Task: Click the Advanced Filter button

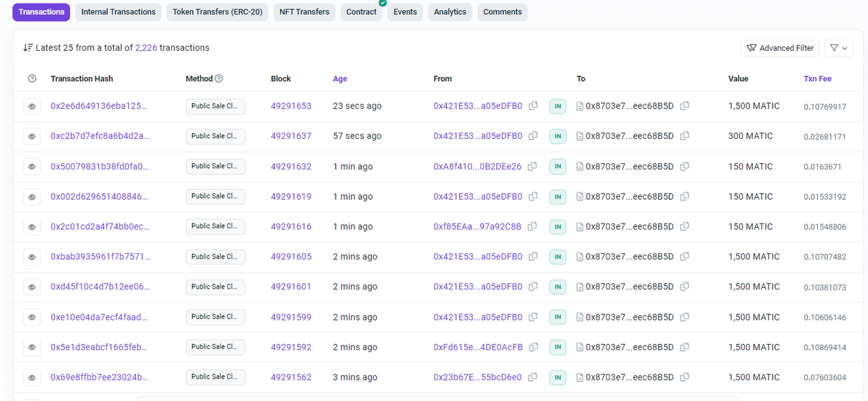Action: coord(780,48)
